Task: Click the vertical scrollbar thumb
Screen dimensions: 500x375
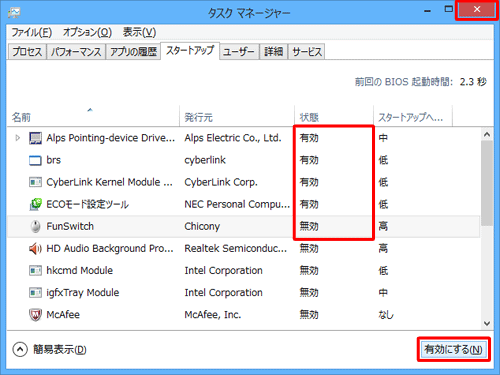Action: point(487,183)
